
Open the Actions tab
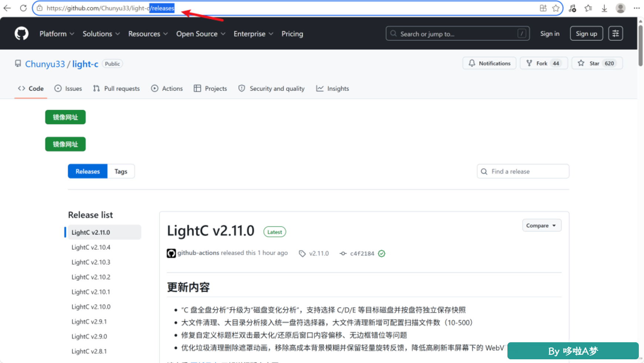pos(167,89)
